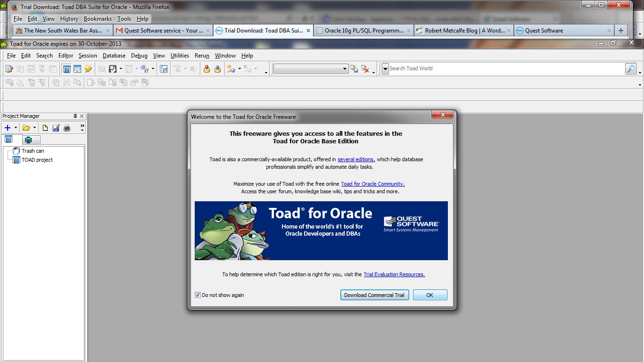644x362 pixels.
Task: Click the save-connection icon beside the combo box
Action: [x=354, y=69]
